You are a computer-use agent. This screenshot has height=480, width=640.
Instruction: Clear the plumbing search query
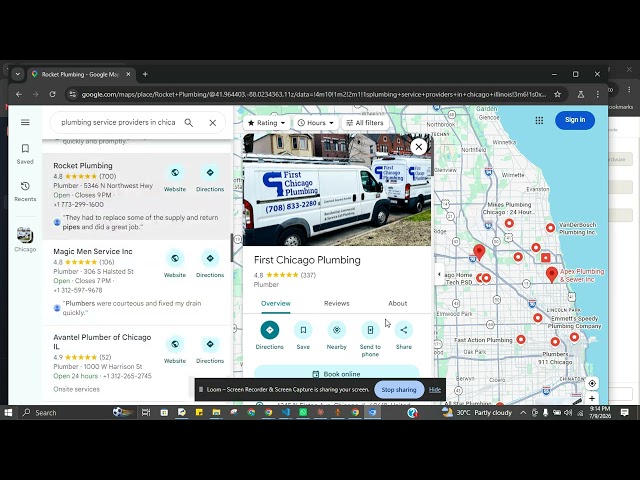pos(213,122)
